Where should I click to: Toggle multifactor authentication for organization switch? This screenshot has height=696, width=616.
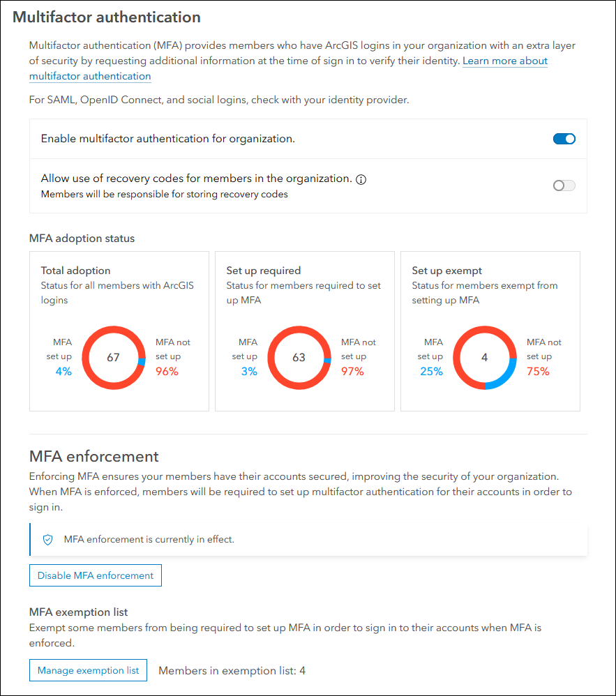point(564,139)
